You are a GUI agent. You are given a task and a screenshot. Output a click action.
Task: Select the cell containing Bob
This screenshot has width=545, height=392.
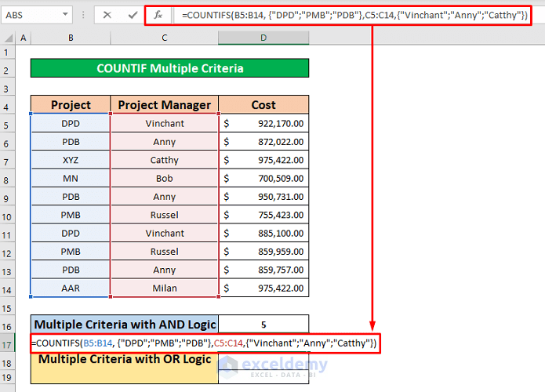pyautogui.click(x=165, y=178)
